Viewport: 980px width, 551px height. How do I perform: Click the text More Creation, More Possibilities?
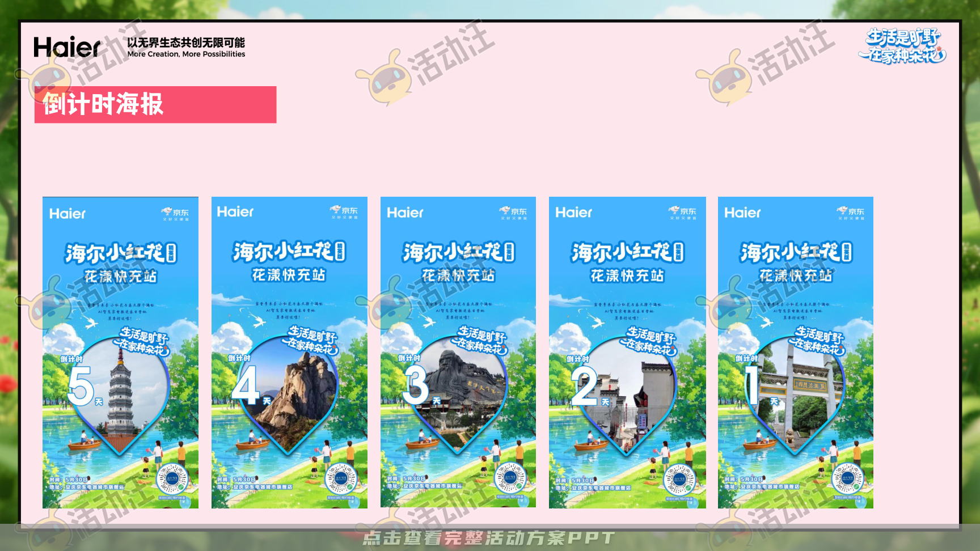click(186, 54)
